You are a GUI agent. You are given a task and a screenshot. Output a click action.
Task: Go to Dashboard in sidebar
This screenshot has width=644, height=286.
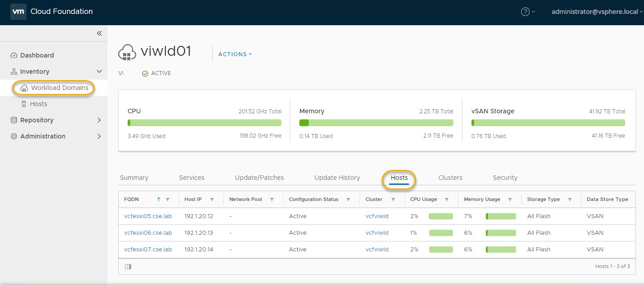click(37, 55)
